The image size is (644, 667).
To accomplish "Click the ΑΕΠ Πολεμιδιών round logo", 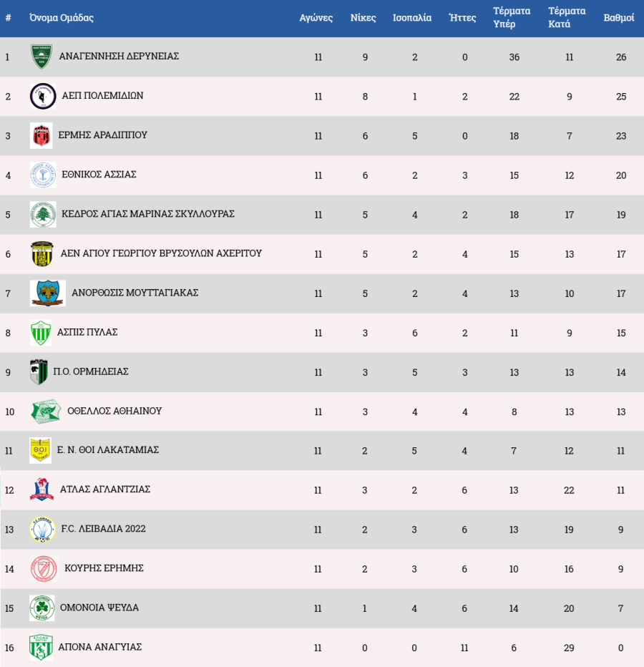I will (42, 96).
